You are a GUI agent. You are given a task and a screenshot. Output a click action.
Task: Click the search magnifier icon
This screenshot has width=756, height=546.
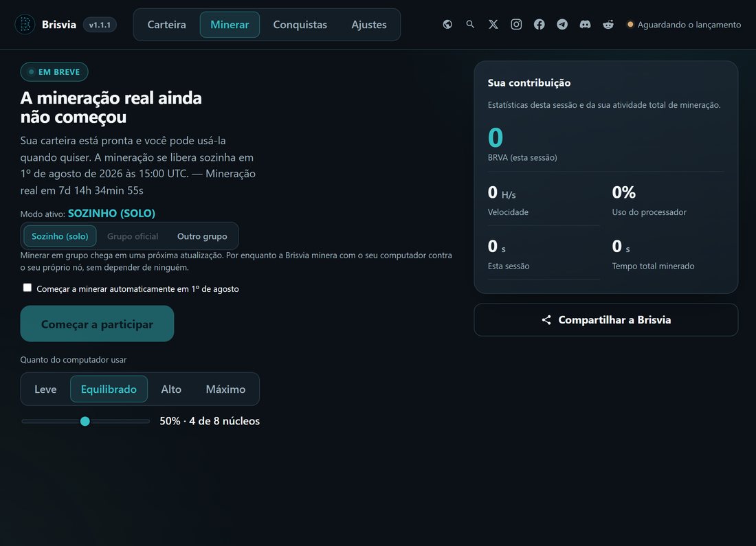[470, 24]
